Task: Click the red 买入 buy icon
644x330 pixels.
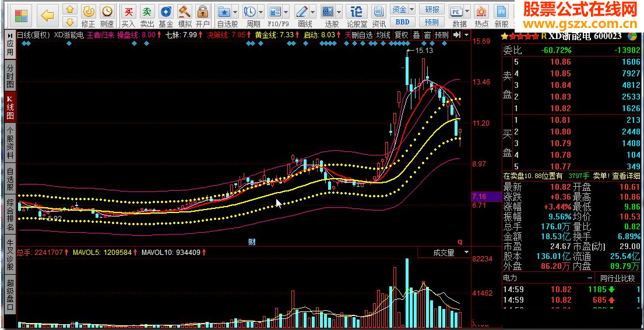Action: pyautogui.click(x=129, y=12)
